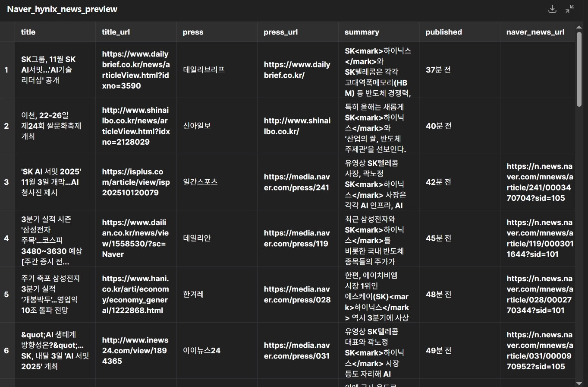
Task: Select the press column header
Action: click(x=193, y=32)
